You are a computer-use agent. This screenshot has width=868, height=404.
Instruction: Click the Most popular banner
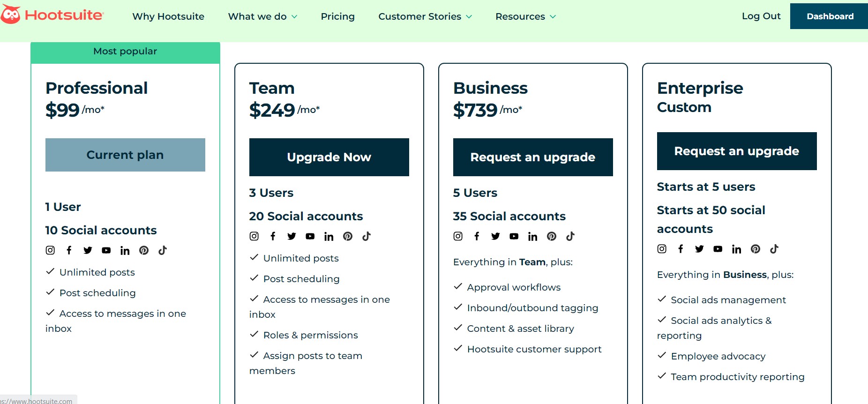coord(125,52)
